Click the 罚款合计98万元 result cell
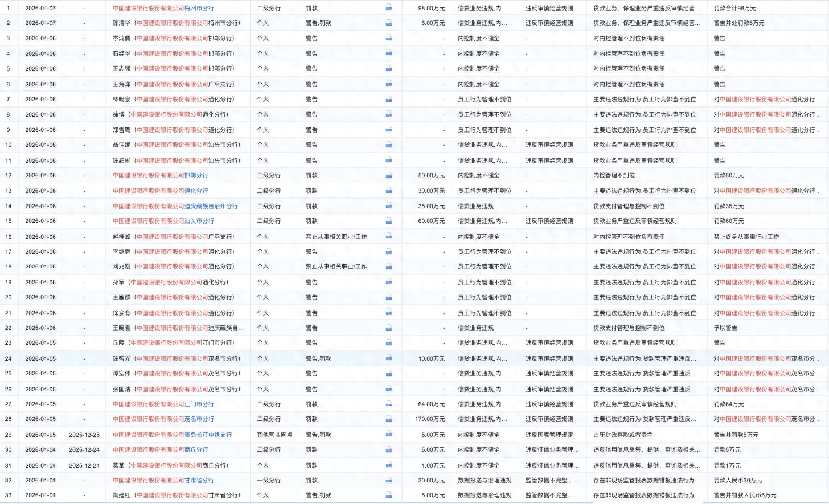This screenshot has width=829, height=504. click(735, 8)
